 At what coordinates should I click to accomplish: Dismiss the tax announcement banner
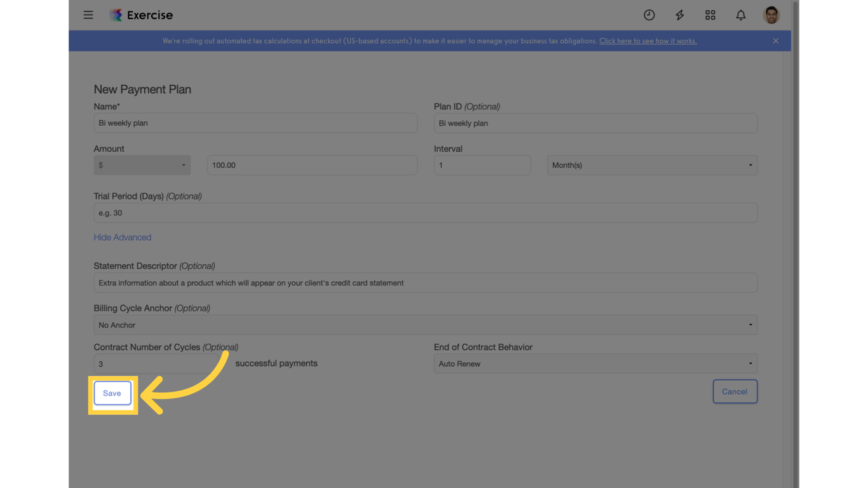pos(776,41)
